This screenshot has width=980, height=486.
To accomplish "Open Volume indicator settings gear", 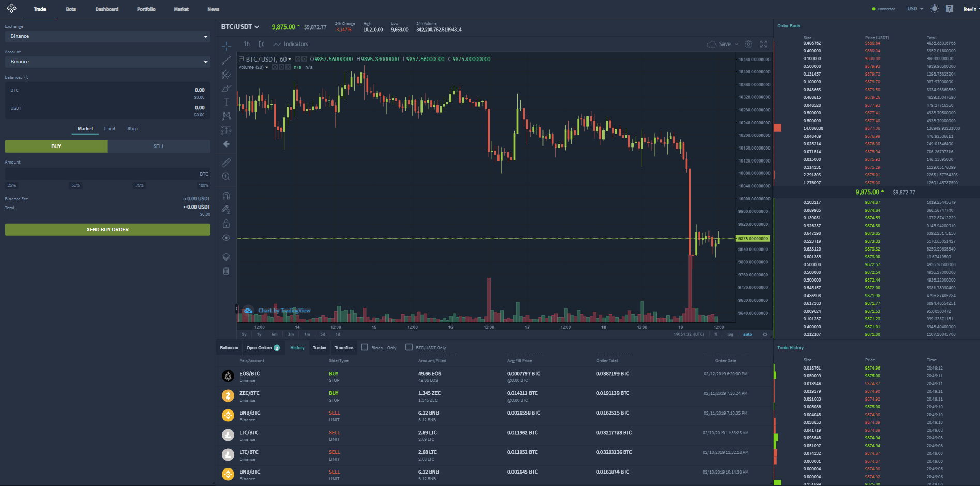I will point(281,67).
